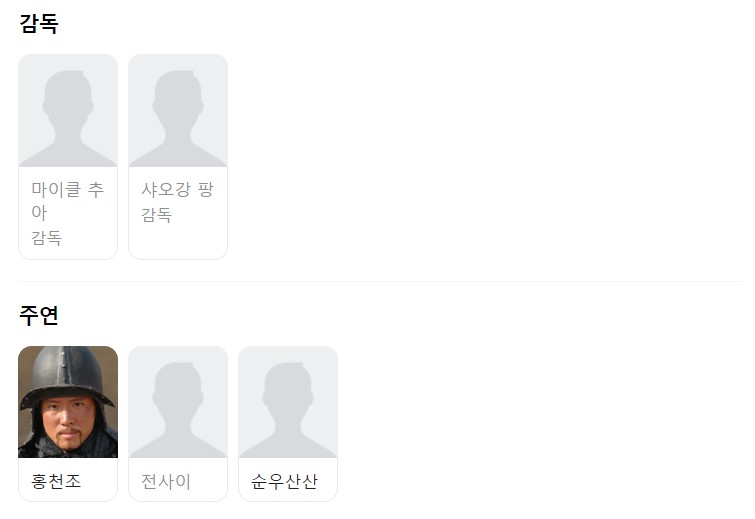Image resolution: width=755 pixels, height=519 pixels.
Task: Open the 홍천조 name label
Action: [56, 481]
